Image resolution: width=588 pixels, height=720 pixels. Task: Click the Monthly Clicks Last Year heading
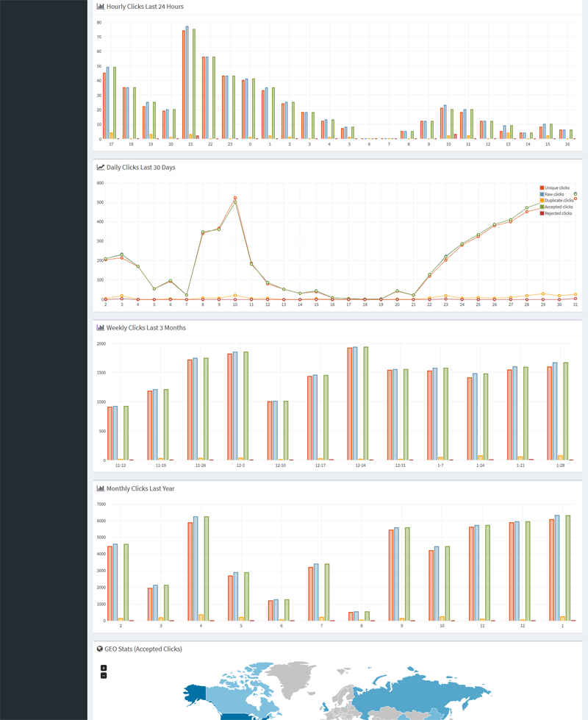pos(140,488)
